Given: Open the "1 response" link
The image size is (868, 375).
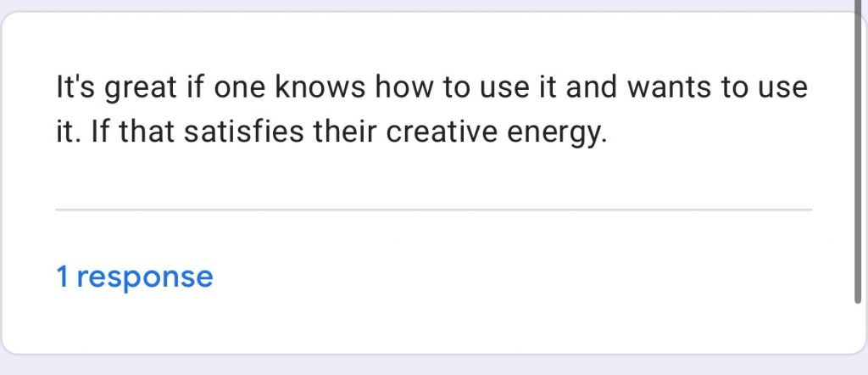Looking at the screenshot, I should 135,277.
